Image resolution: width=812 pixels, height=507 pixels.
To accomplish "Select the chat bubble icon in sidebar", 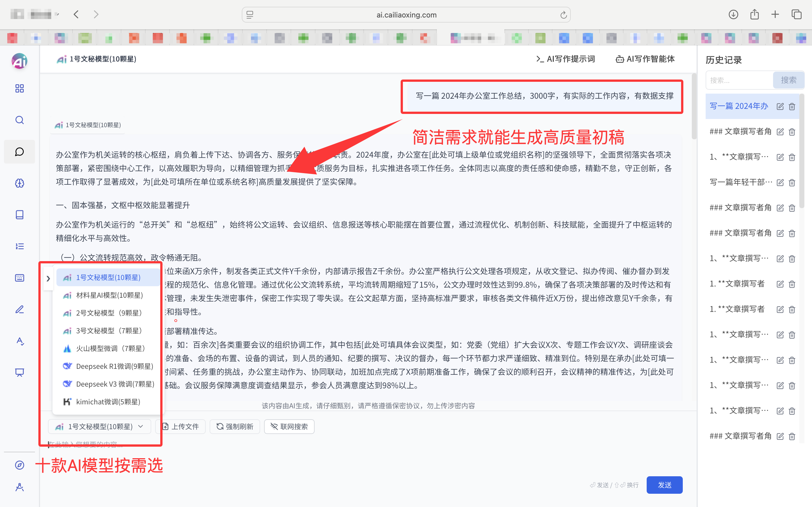I will tap(19, 151).
